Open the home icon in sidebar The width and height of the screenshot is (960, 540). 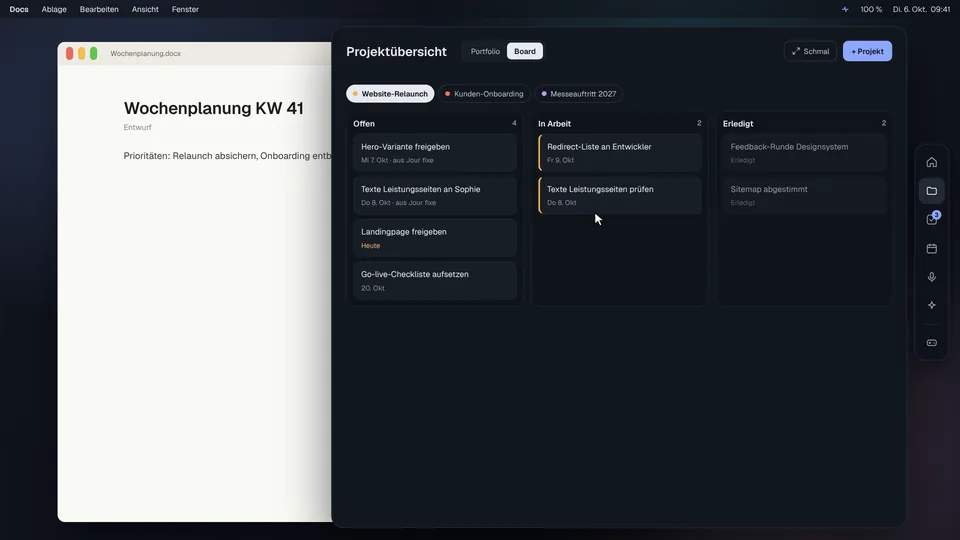tap(931, 162)
